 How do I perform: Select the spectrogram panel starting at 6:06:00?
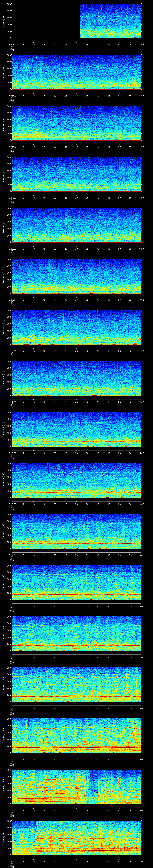click(x=76, y=123)
